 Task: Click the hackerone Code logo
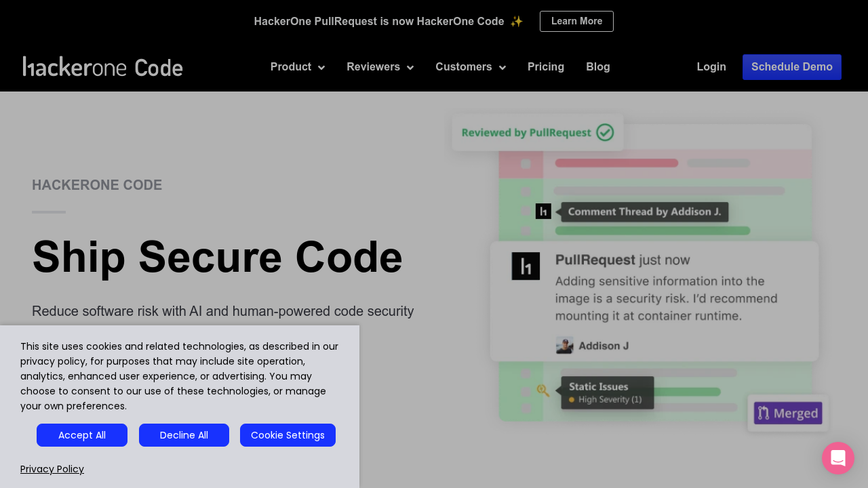coord(102,66)
